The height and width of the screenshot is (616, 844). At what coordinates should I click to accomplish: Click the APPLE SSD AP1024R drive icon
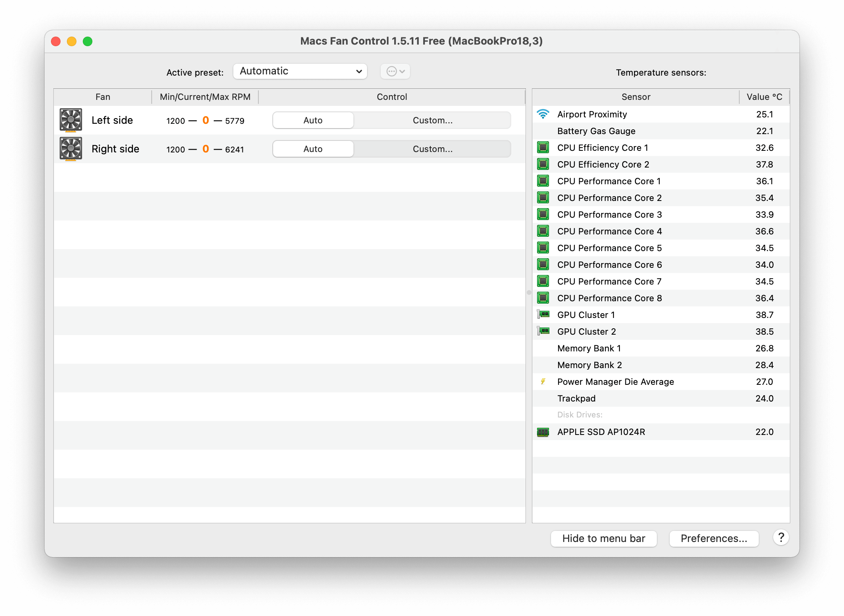click(543, 432)
